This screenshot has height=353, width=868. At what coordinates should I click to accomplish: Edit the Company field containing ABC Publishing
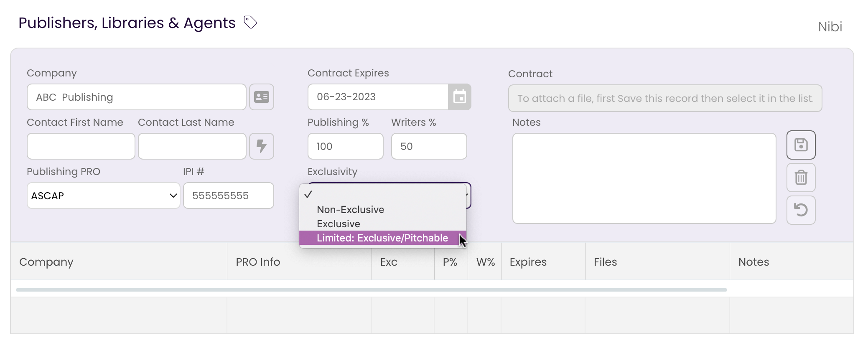coord(137,97)
